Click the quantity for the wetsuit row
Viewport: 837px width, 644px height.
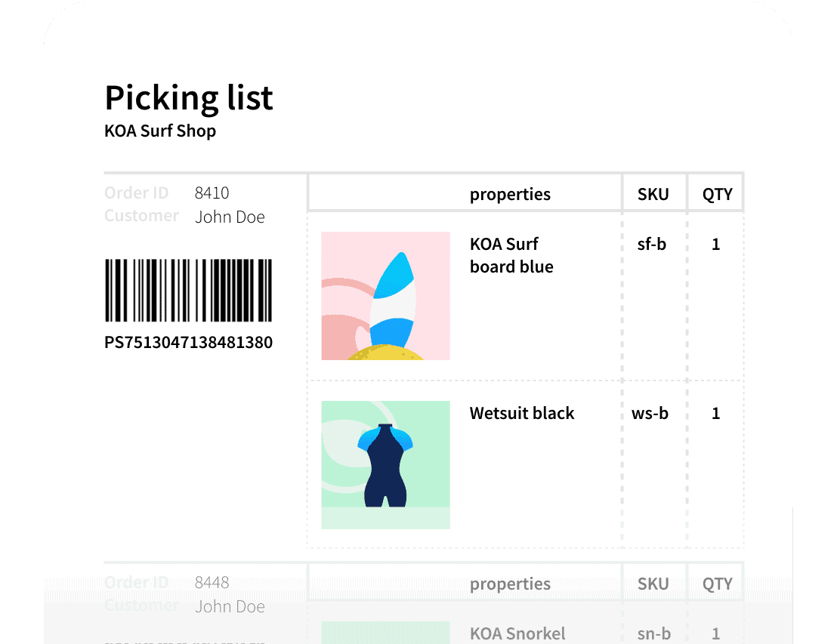716,413
